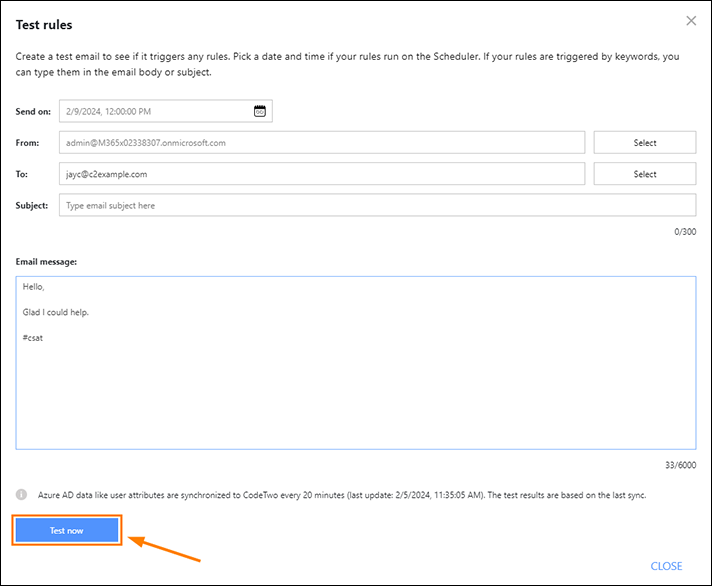Focus the Send on date field
Screen dimensions: 712x586
[166, 111]
